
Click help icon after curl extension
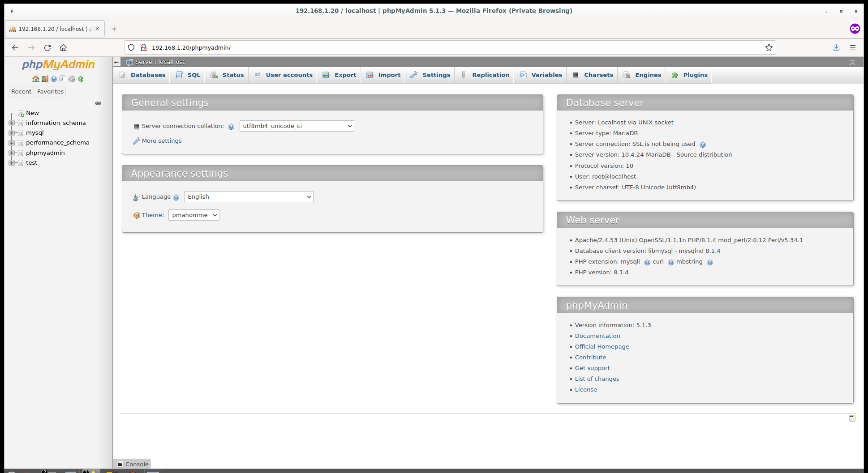coord(671,263)
